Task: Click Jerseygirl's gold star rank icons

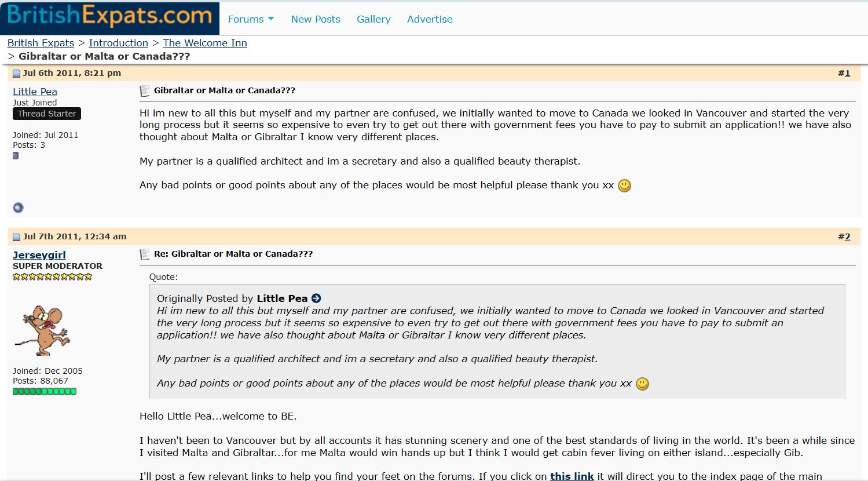Action: 53,277
